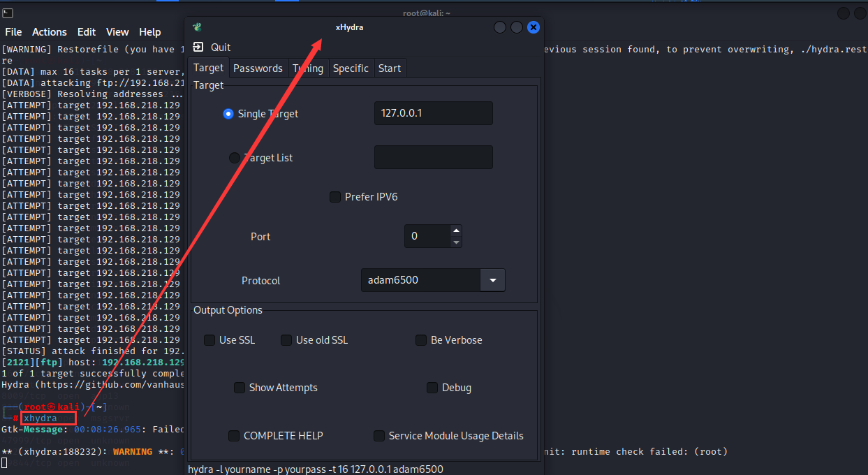Image resolution: width=868 pixels, height=475 pixels.
Task: Decrease the Port value with down arrow
Action: (456, 242)
